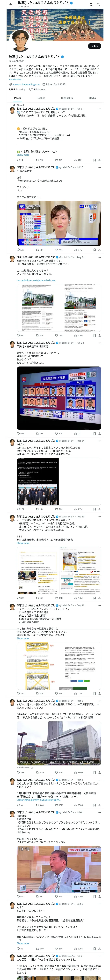This screenshot has height=980, width=110.
Task: Expand Show more on the pinned post
Action: [x=23, y=155]
